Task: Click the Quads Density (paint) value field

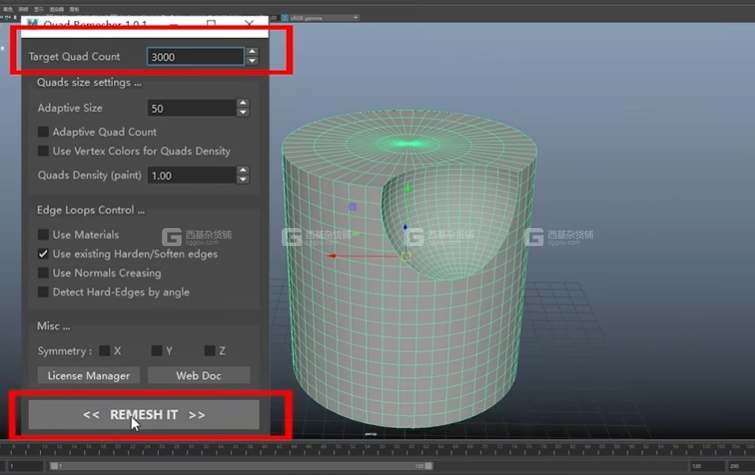Action: point(192,175)
